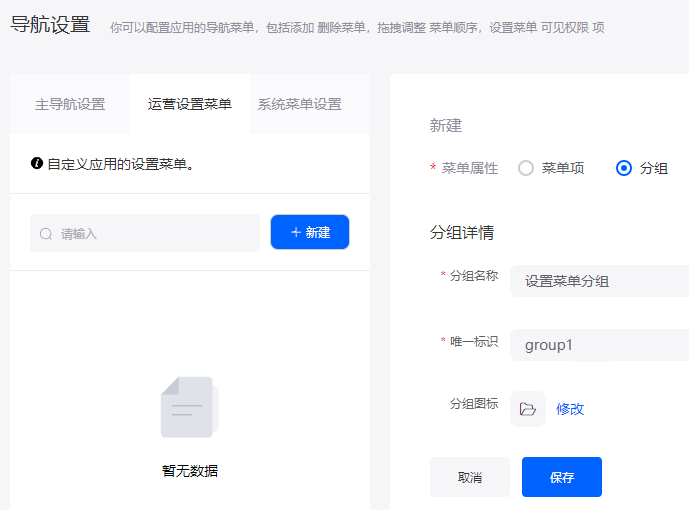
Task: Click the 导航设置 page title
Action: 51,25
